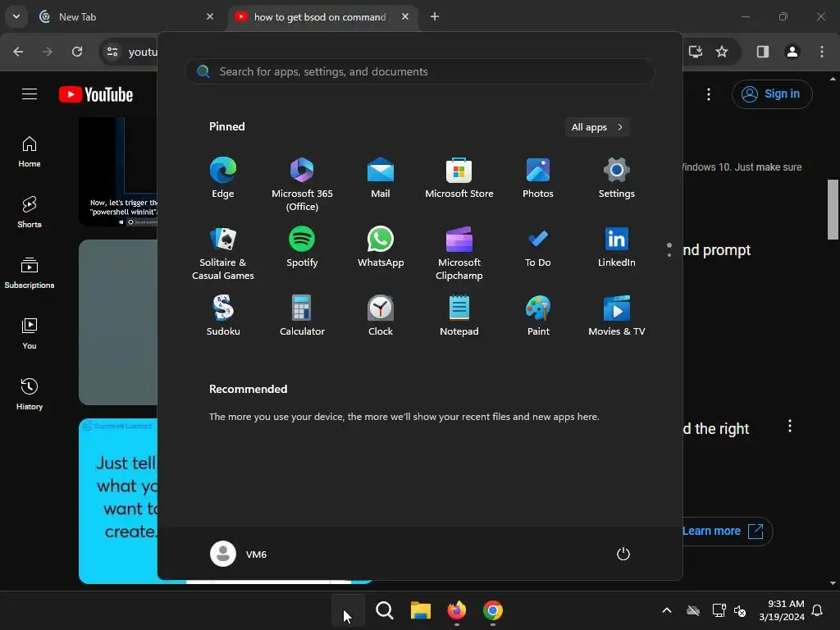
Task: Open clock and date 9:31 AM
Action: tap(782, 610)
